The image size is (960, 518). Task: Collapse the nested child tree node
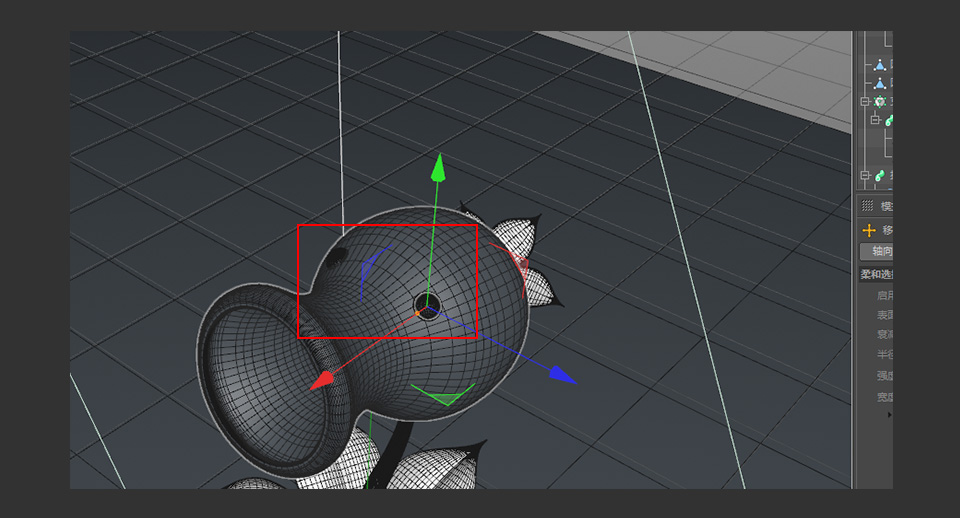(x=876, y=119)
